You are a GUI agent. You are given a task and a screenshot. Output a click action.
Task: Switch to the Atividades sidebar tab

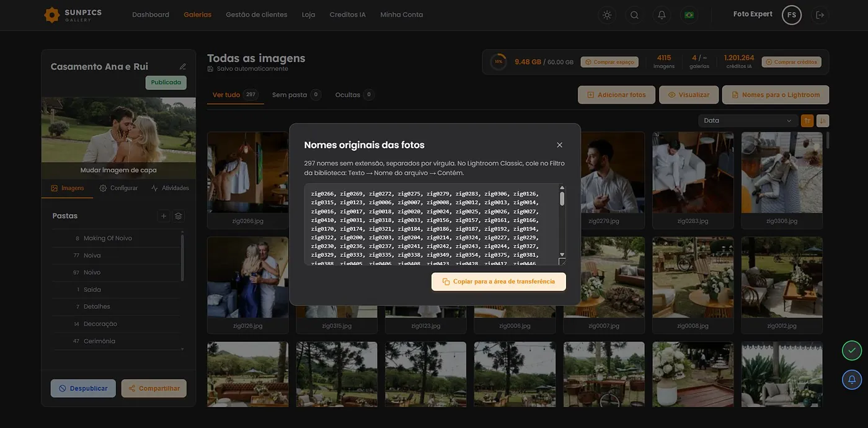[170, 188]
